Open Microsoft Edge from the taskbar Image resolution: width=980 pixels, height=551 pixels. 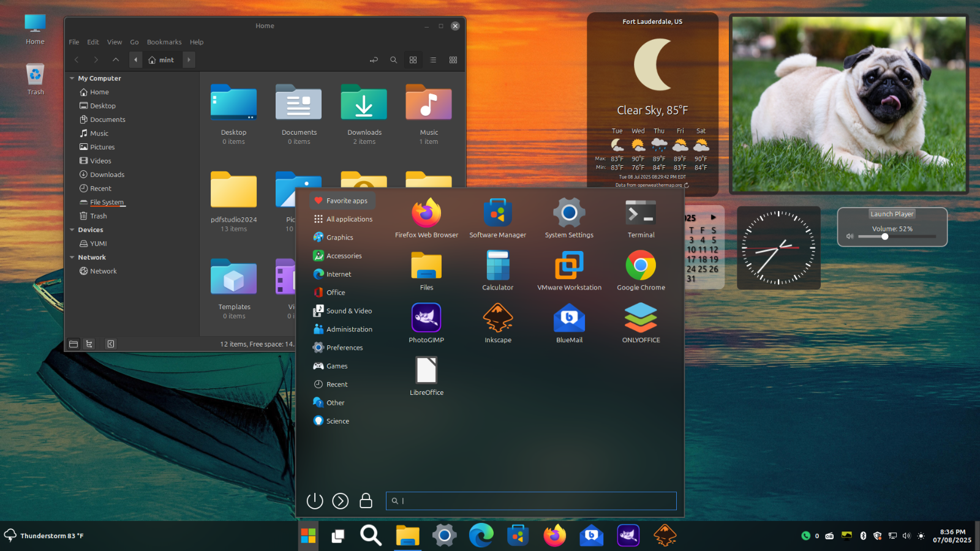click(x=481, y=536)
